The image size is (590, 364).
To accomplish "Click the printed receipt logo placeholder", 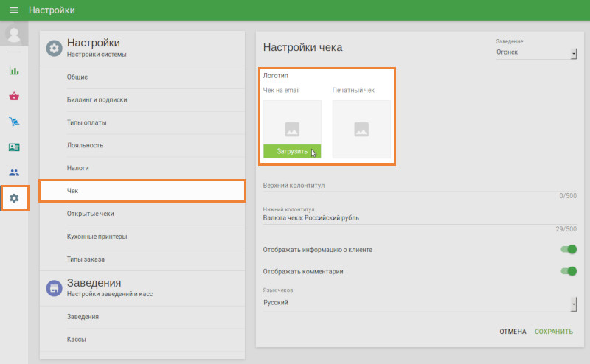I will click(361, 129).
